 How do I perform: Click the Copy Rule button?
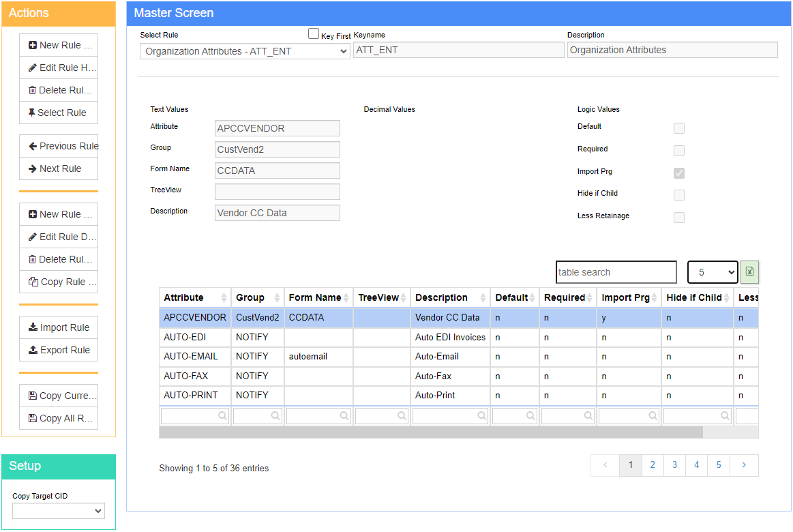pyautogui.click(x=59, y=282)
